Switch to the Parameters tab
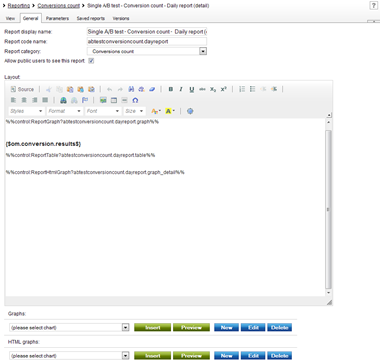The width and height of the screenshot is (380, 362). 57,18
